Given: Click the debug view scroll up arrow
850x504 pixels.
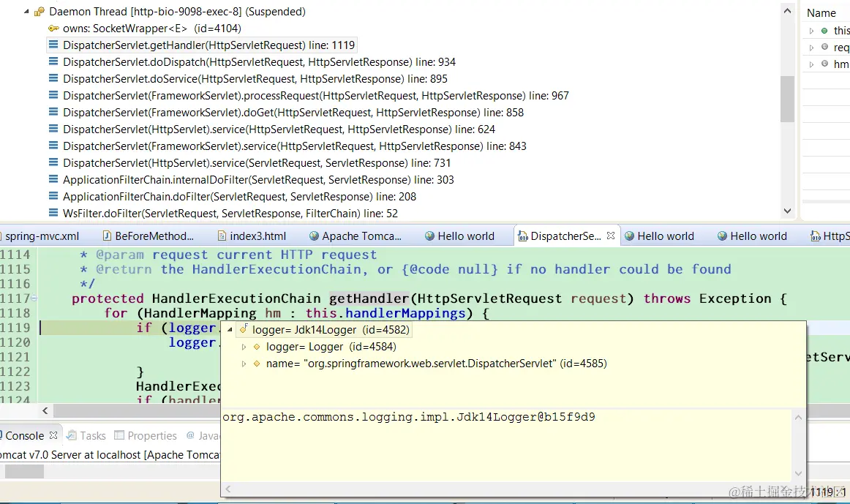Looking at the screenshot, I should tap(788, 10).
